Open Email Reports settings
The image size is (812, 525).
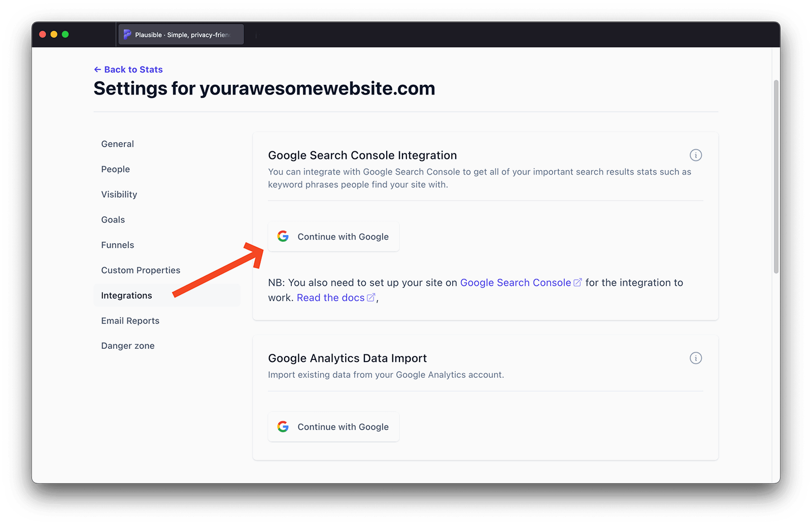[x=130, y=321]
